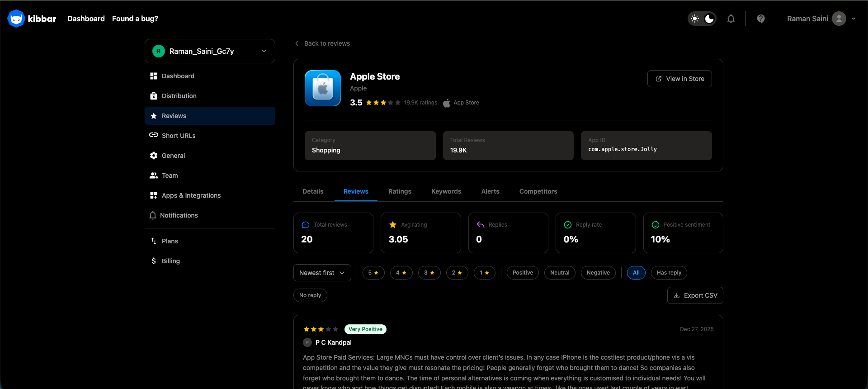Expand the user account menu chevron

tap(854, 19)
